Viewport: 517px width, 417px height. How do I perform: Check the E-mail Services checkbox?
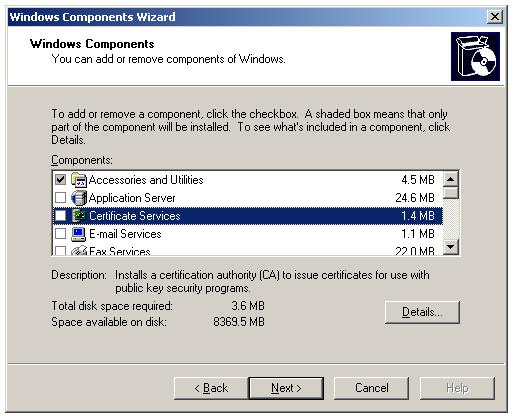tap(60, 234)
